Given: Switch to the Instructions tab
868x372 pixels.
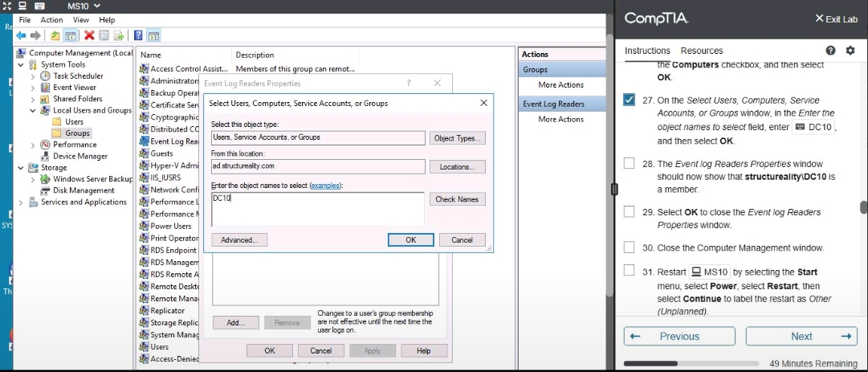Looking at the screenshot, I should tap(647, 51).
